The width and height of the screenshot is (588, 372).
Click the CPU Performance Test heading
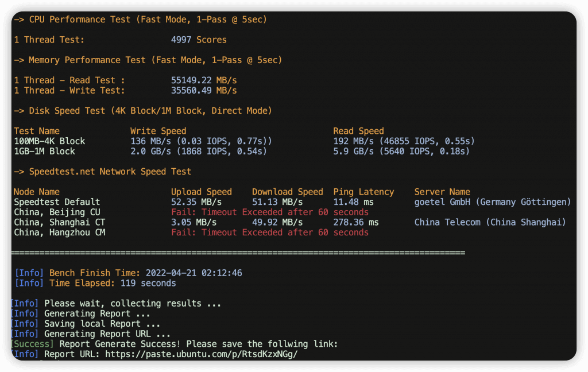point(140,20)
